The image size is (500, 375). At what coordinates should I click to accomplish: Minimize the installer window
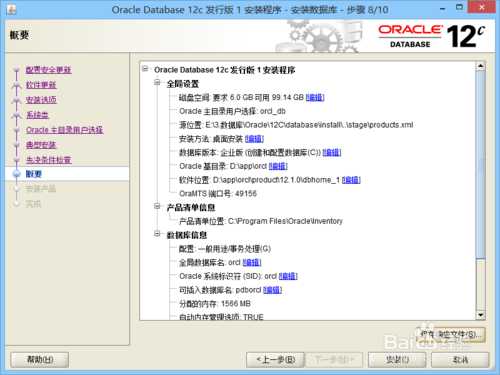click(443, 8)
